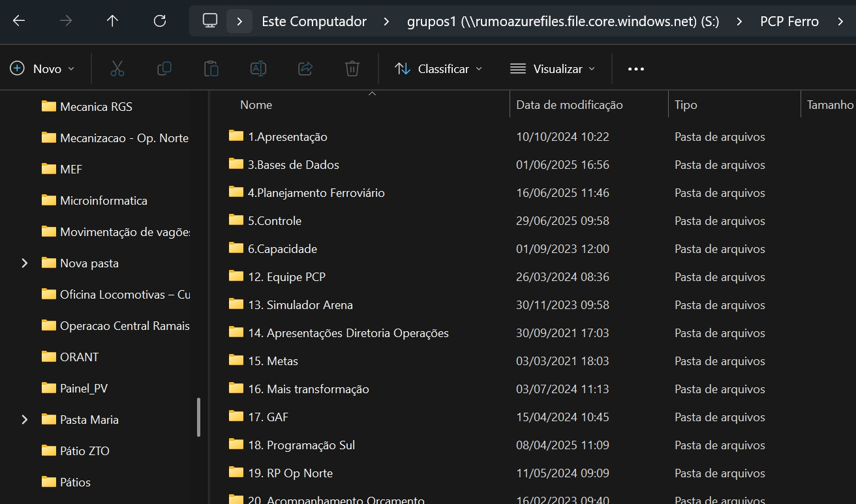The image size is (856, 504).
Task: Select Mecanizacao - Op. Norte in sidebar
Action: click(124, 138)
